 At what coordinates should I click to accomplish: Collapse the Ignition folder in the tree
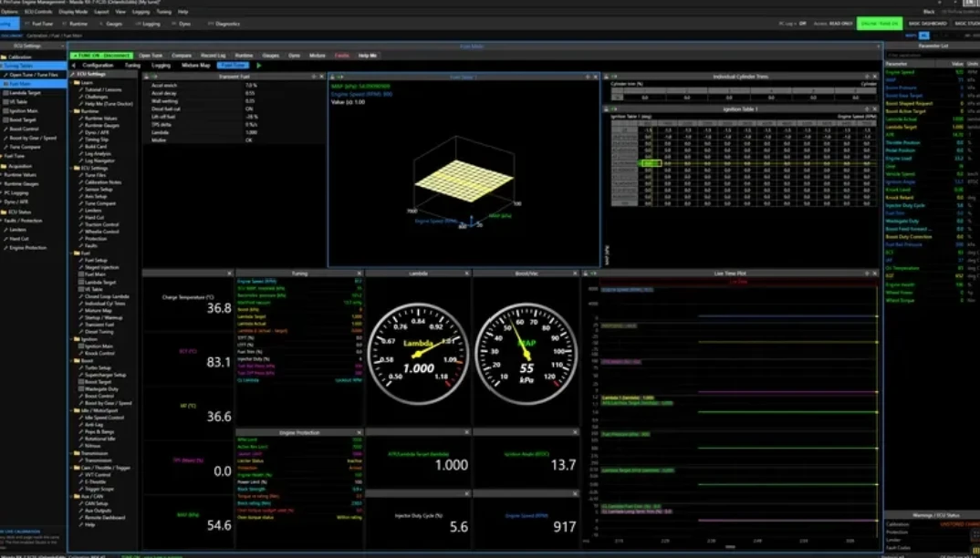pos(72,339)
